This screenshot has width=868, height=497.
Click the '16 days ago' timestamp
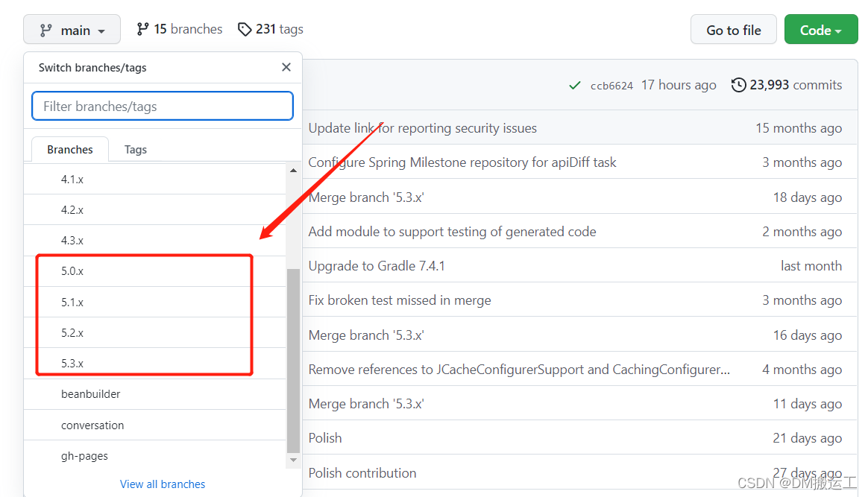point(808,335)
